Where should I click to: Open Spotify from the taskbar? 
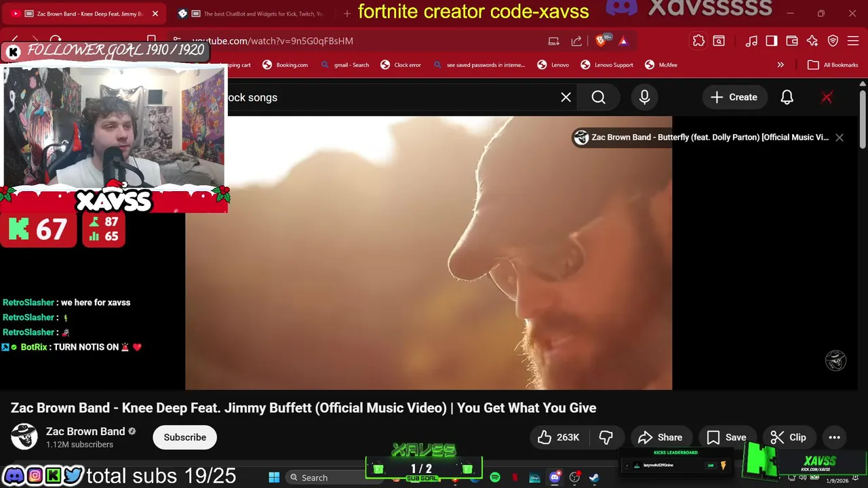495,477
